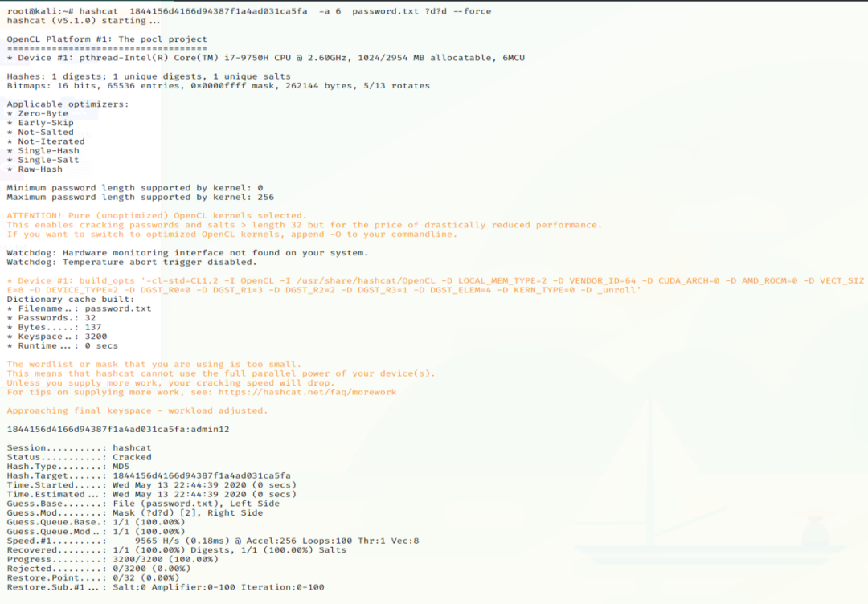The width and height of the screenshot is (868, 604).
Task: Click the Progress 3200/3200 line
Action: [x=113, y=559]
